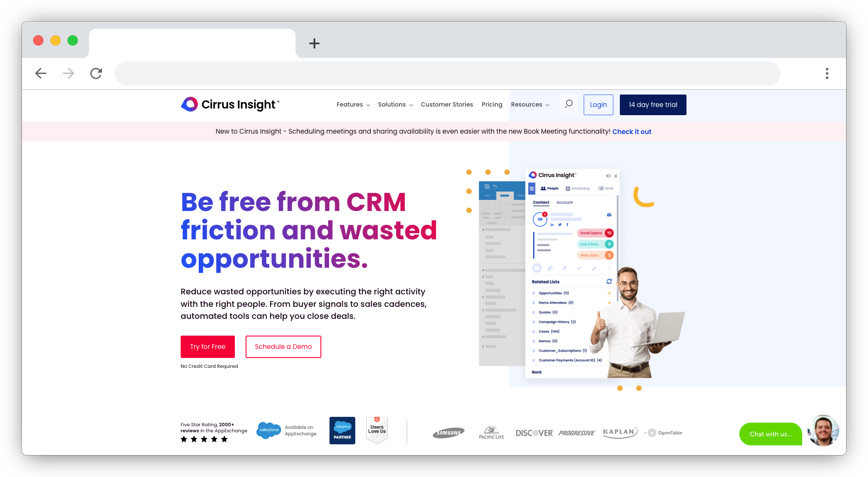Click the Check it out link
Viewport: 868px width, 477px height.
click(632, 131)
